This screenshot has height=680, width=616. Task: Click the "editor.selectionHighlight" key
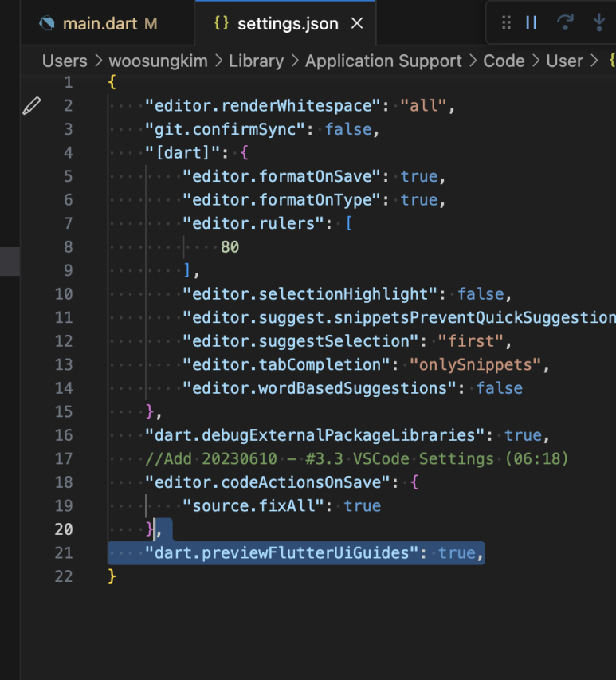310,294
